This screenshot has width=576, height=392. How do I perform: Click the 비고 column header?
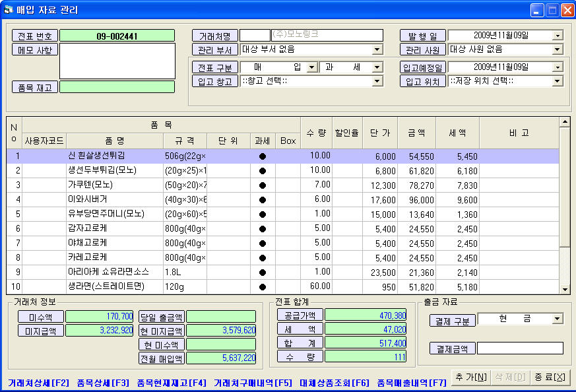tap(519, 133)
